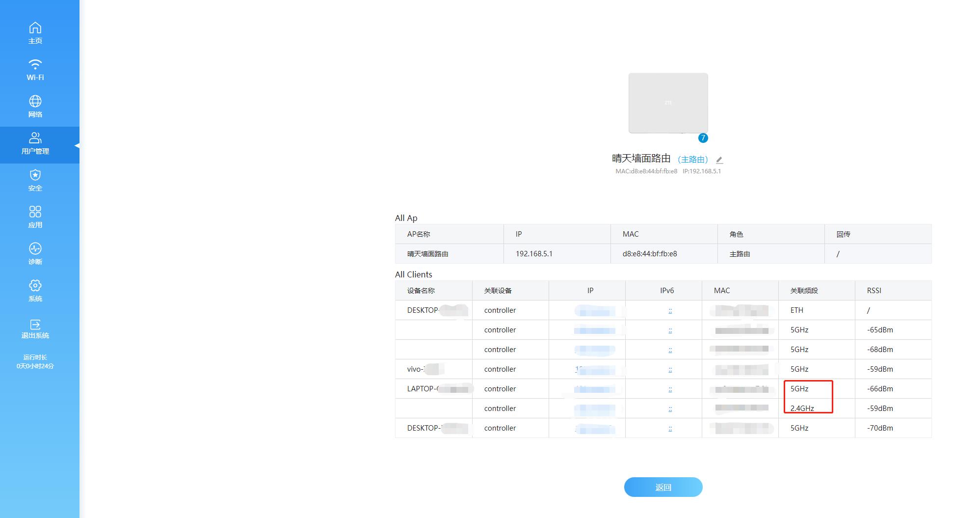Click the blue device count badge on the router image
This screenshot has width=980, height=518.
click(704, 138)
